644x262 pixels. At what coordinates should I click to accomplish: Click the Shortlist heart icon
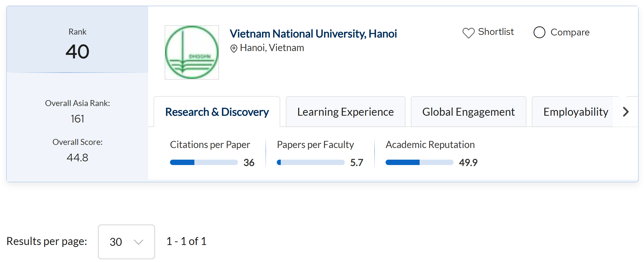pos(468,33)
